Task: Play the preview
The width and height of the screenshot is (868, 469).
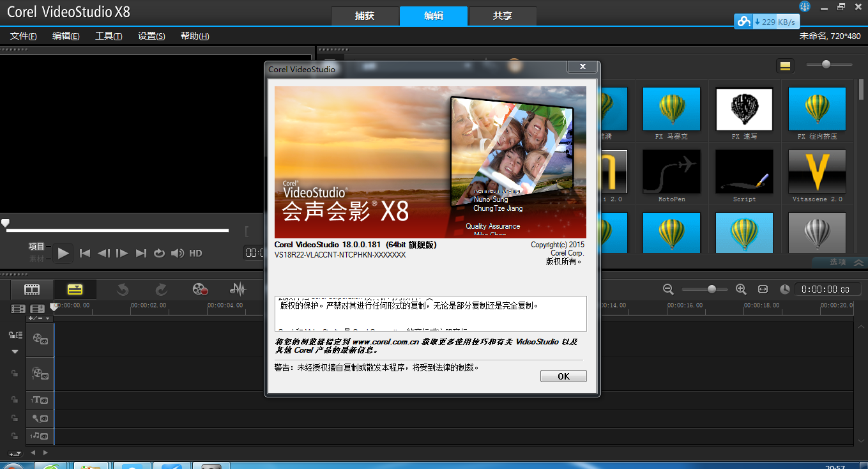Action: point(63,253)
